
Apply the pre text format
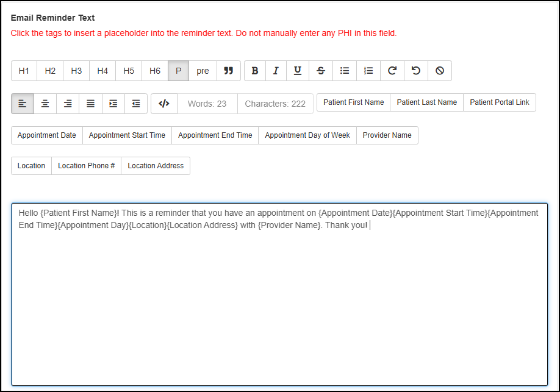click(202, 70)
